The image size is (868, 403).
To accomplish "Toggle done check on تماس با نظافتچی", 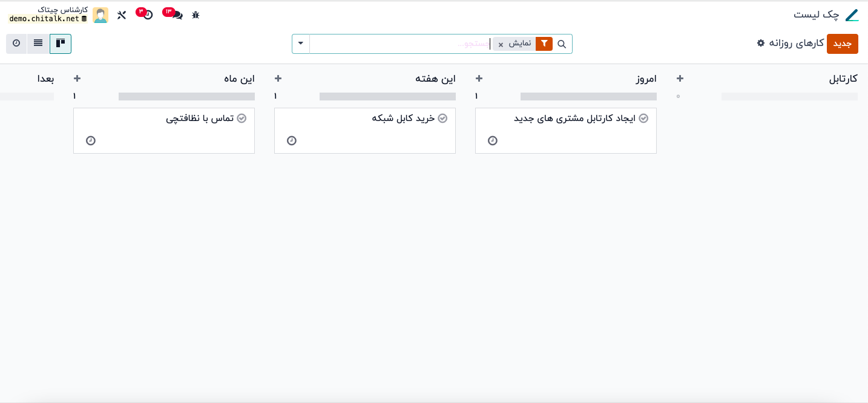I will tap(242, 119).
